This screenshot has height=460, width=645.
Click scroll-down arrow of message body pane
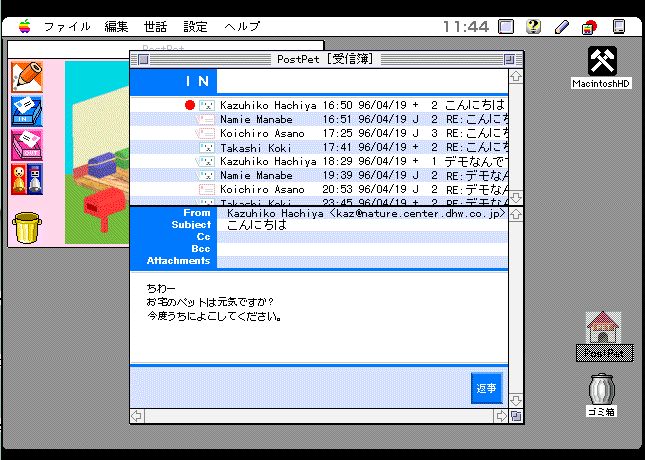[516, 401]
